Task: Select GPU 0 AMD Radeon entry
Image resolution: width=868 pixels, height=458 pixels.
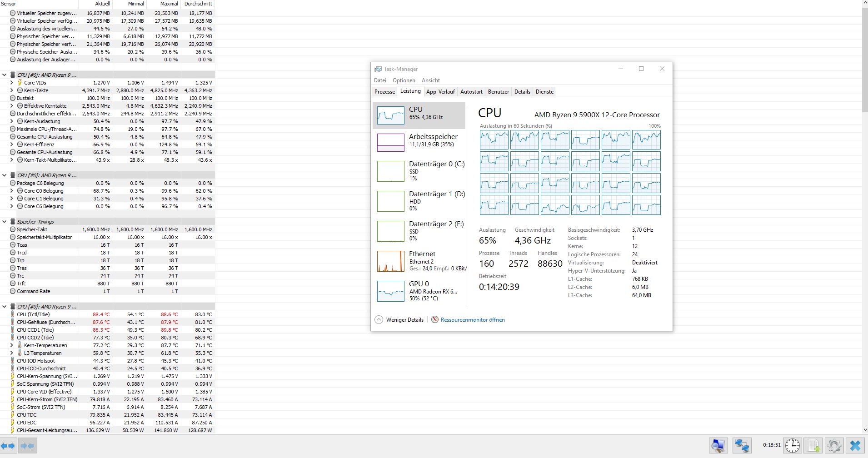Action: [419, 291]
